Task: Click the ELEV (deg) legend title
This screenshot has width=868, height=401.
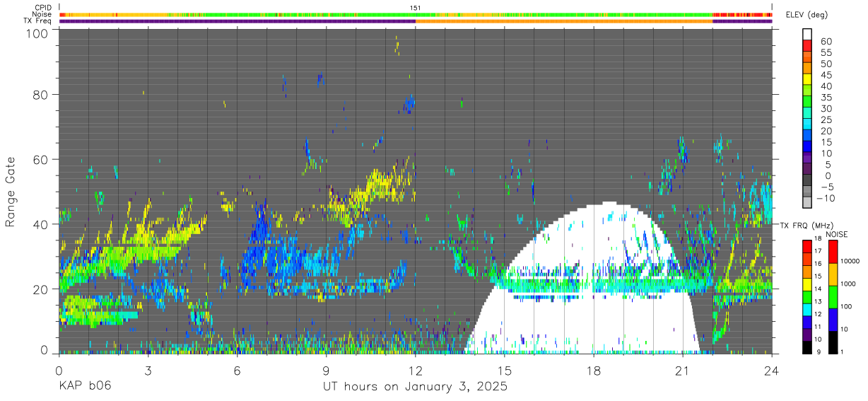Action: [807, 15]
